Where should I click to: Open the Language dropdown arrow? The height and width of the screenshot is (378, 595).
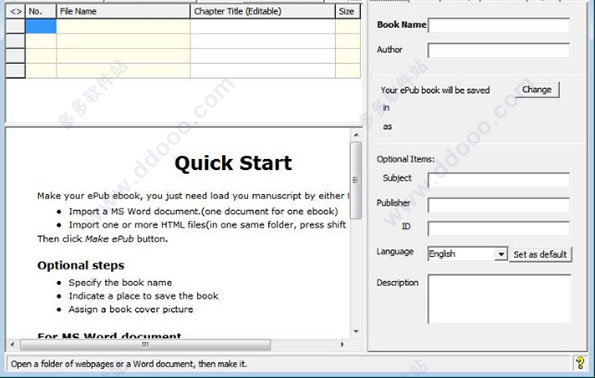click(501, 254)
